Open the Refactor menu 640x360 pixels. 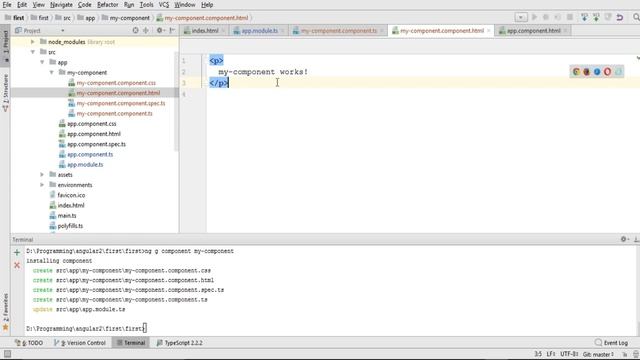pyautogui.click(x=107, y=5)
